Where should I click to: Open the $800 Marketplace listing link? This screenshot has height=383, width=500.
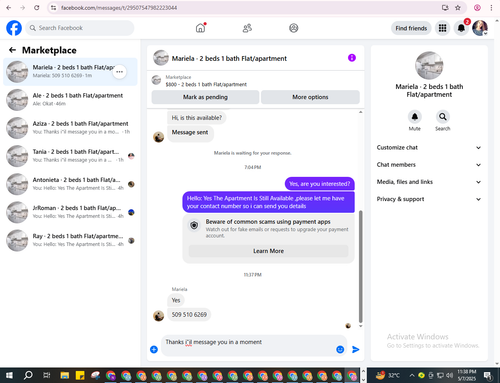click(x=206, y=84)
